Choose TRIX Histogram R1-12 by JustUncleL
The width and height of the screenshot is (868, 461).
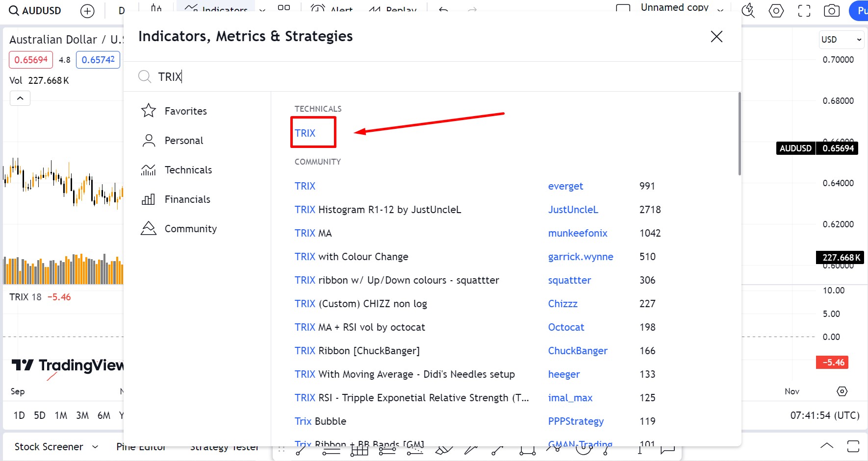[378, 210]
